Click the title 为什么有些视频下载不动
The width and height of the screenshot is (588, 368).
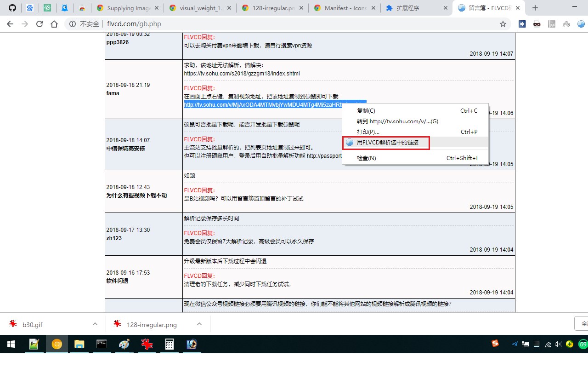click(x=136, y=195)
